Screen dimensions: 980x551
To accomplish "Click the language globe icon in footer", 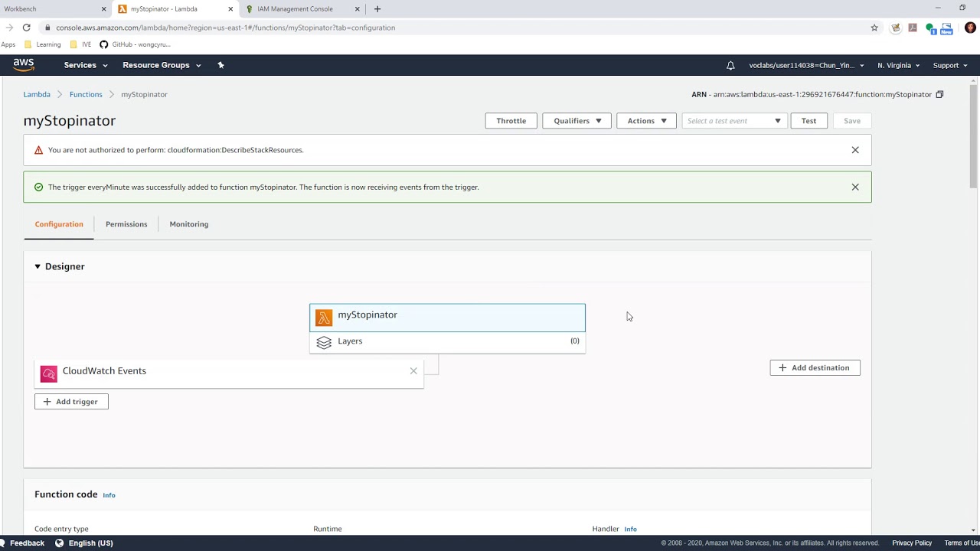I will (x=59, y=543).
